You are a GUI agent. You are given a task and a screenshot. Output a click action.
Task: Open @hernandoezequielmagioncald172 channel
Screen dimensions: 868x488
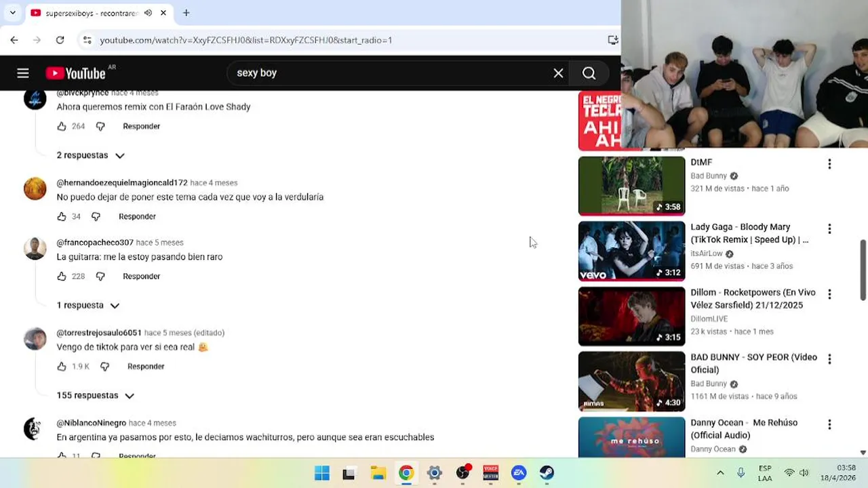point(122,182)
